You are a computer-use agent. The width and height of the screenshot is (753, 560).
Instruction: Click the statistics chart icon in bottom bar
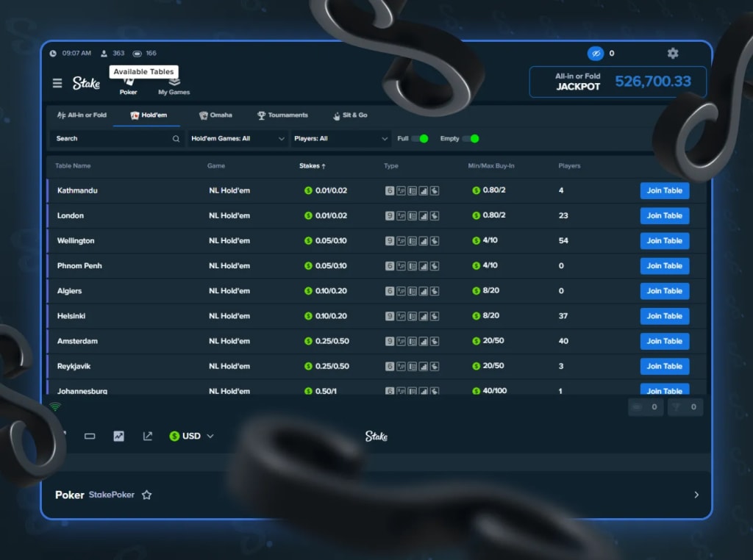point(118,435)
